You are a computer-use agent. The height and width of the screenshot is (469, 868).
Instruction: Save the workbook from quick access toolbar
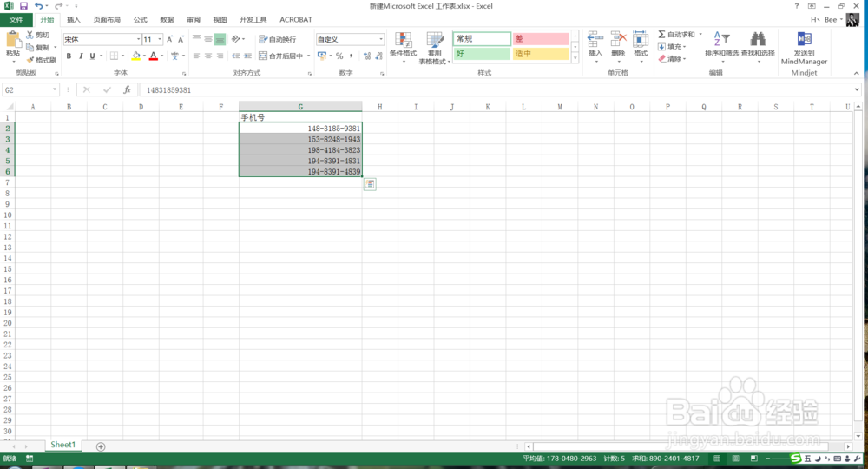23,6
